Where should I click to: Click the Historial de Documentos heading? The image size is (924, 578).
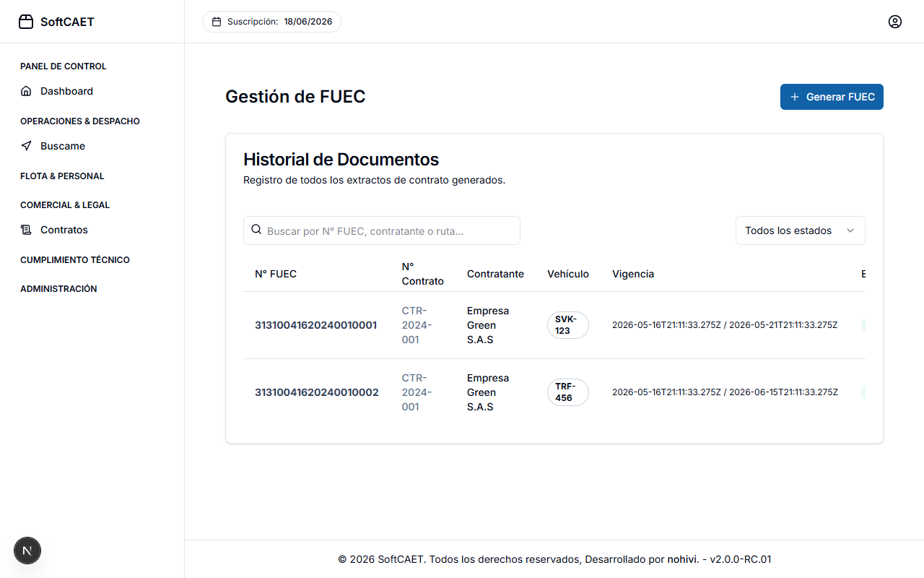[341, 159]
